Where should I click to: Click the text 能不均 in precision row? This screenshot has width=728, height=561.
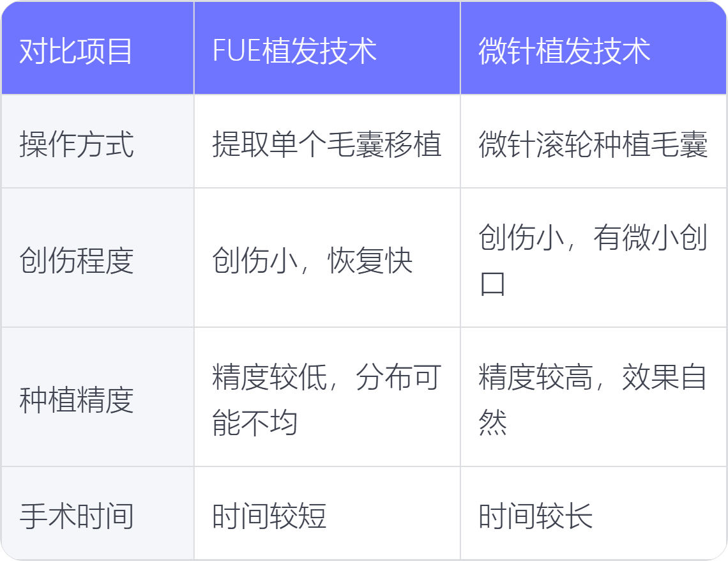point(255,422)
